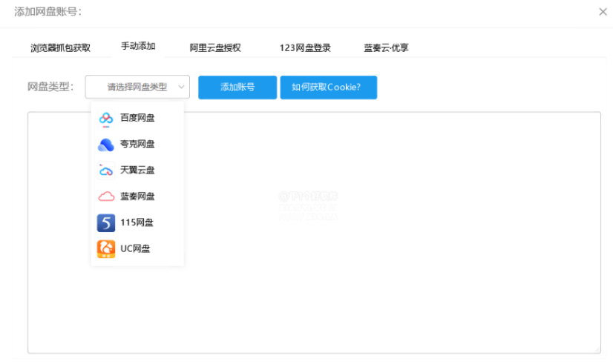Select 夸克网盘 text option
The height and width of the screenshot is (364, 613).
point(137,144)
